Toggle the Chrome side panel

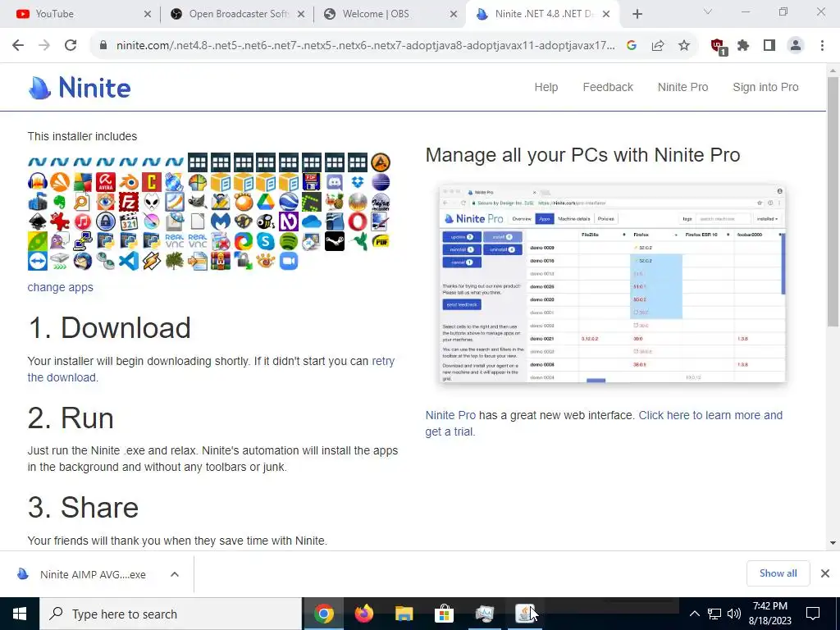(x=769, y=46)
